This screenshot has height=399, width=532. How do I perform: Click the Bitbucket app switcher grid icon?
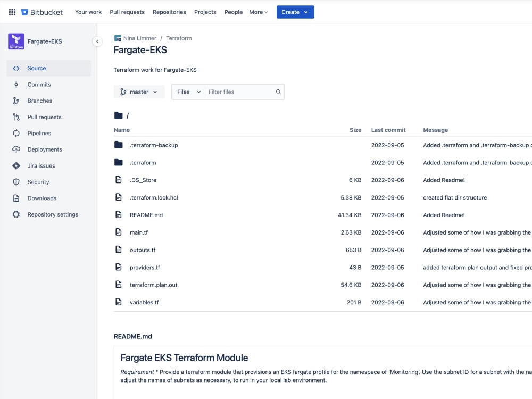(x=11, y=12)
